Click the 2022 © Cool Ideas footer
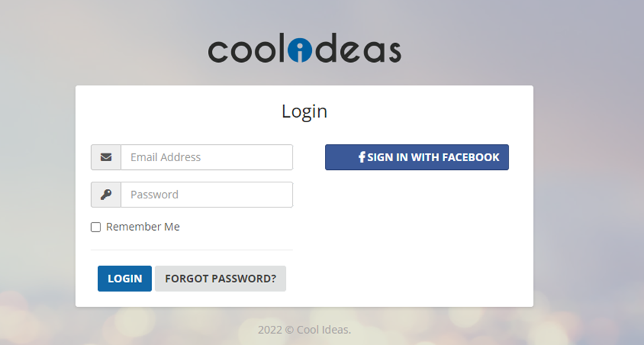Viewport: 644px width, 345px height. [x=304, y=330]
